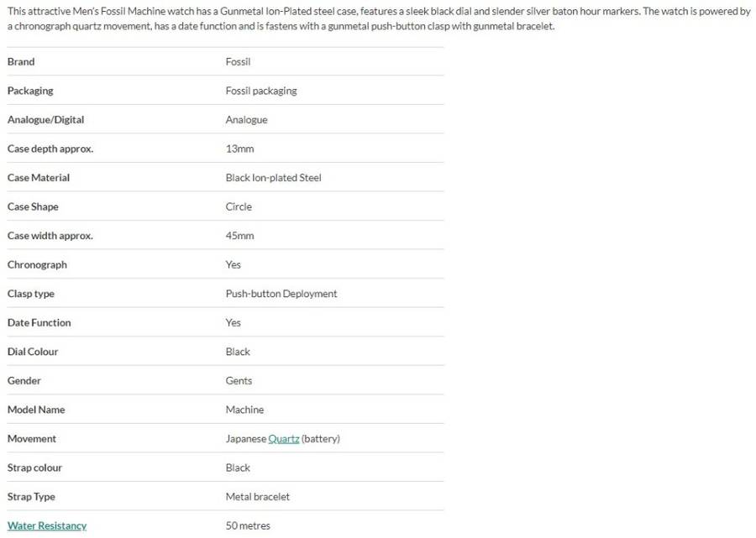Click the Date Function label
756x538 pixels.
point(39,322)
